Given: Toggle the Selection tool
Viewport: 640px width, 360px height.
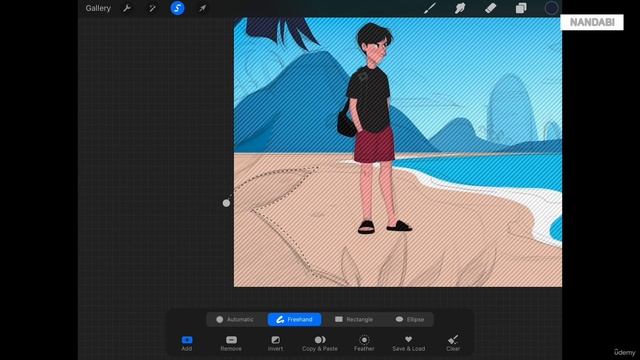Looking at the screenshot, I should (177, 8).
